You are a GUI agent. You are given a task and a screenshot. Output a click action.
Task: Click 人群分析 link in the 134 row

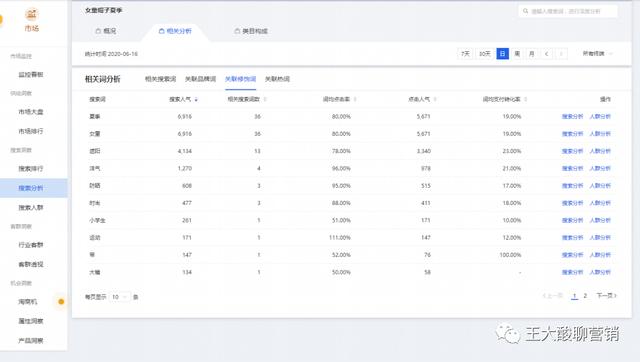[x=600, y=272]
